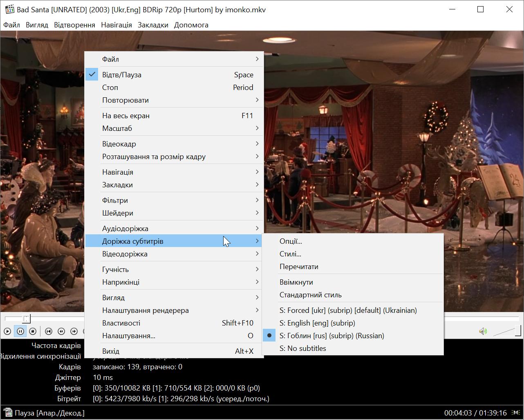Expand Налаштування рендерера submenu
Viewport: 524px width, 420px height.
pos(174,310)
